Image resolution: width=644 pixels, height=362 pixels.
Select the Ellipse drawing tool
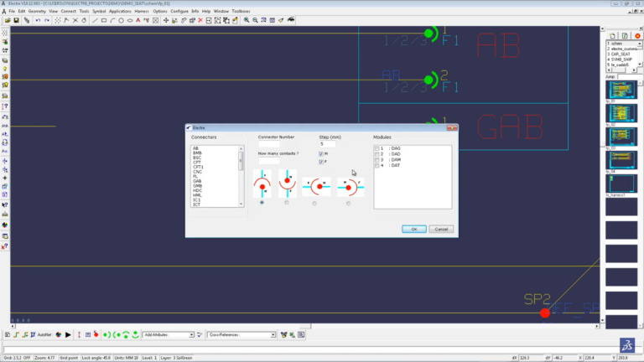[x=130, y=20]
